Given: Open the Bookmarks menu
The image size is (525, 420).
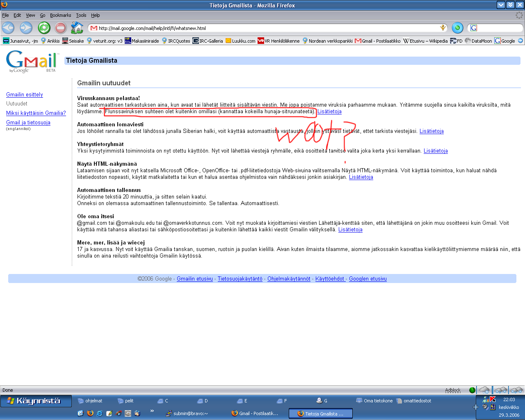Looking at the screenshot, I should point(61,15).
